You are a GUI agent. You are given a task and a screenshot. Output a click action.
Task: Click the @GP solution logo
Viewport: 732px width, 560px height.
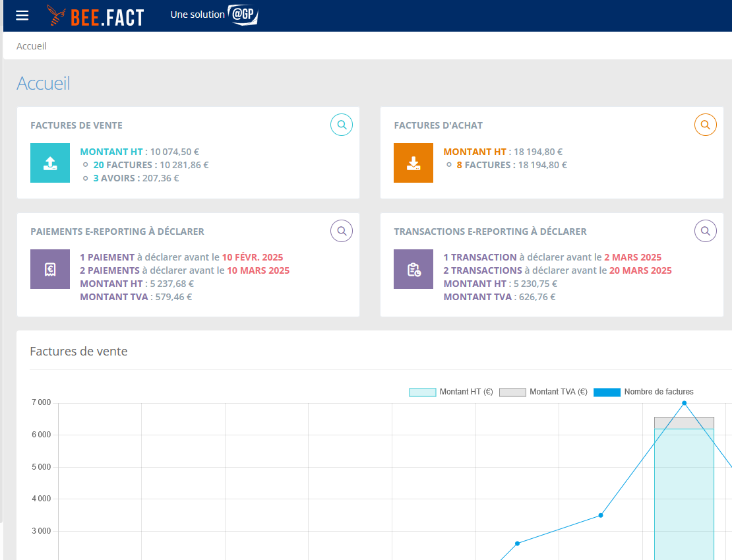pos(242,15)
